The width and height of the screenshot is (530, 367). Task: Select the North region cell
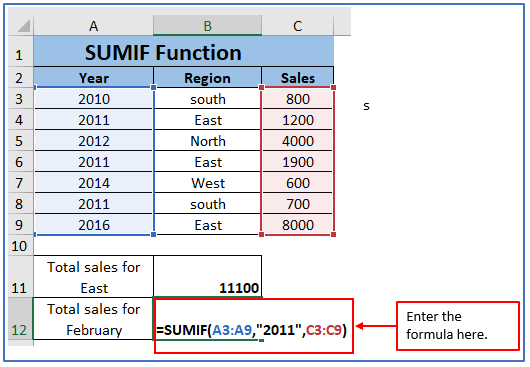208,140
